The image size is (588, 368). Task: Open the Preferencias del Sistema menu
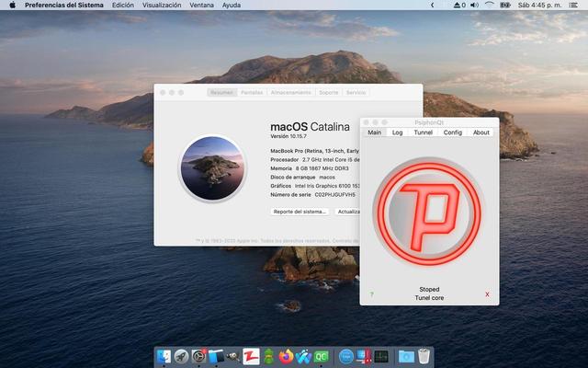point(64,5)
